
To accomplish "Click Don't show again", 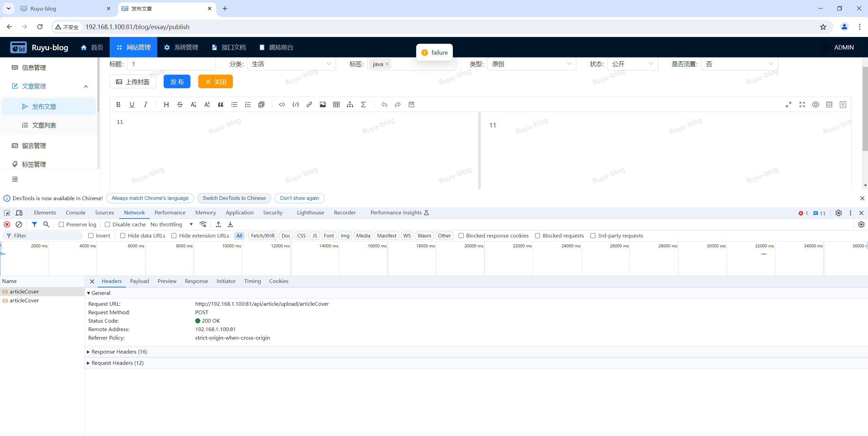I will (299, 198).
